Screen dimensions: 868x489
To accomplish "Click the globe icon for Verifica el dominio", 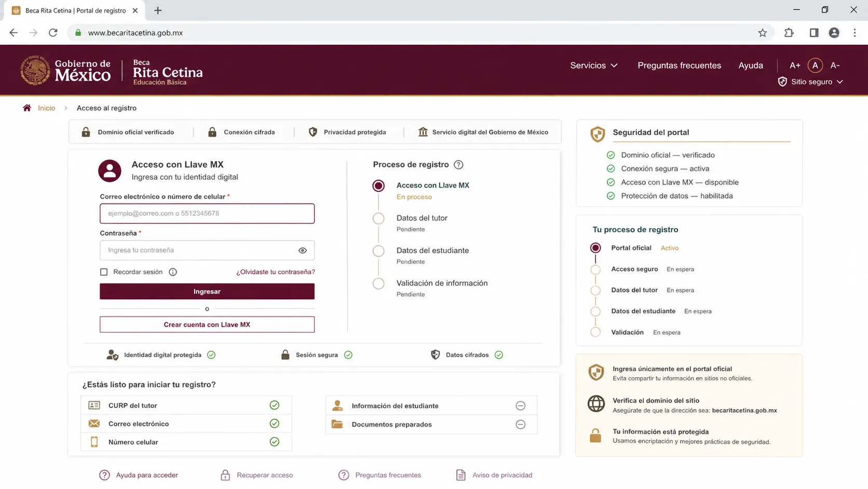I will 596,404.
